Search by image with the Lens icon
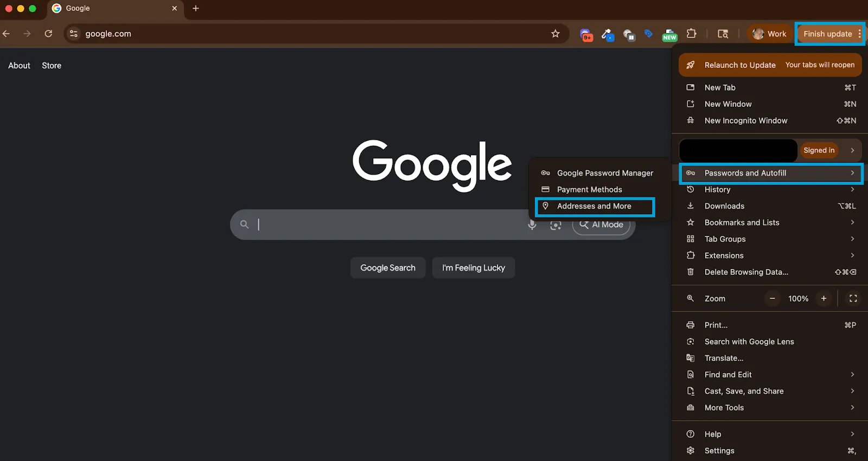 [x=556, y=225]
